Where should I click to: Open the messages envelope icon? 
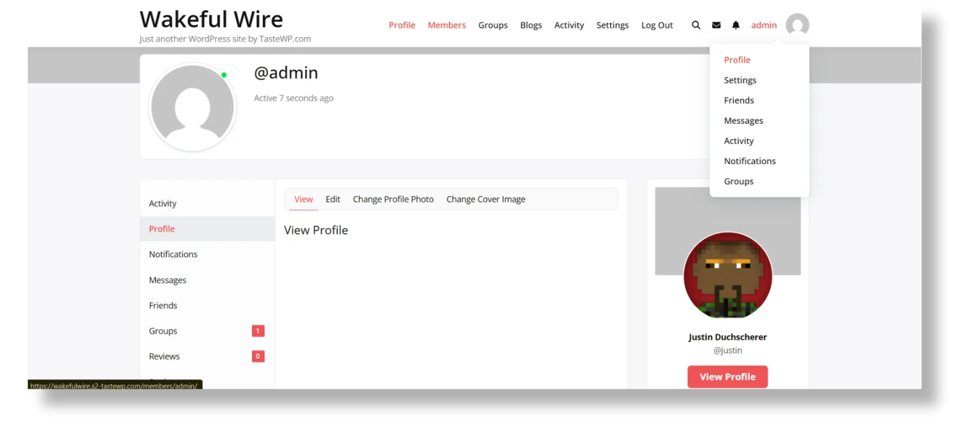pyautogui.click(x=716, y=26)
